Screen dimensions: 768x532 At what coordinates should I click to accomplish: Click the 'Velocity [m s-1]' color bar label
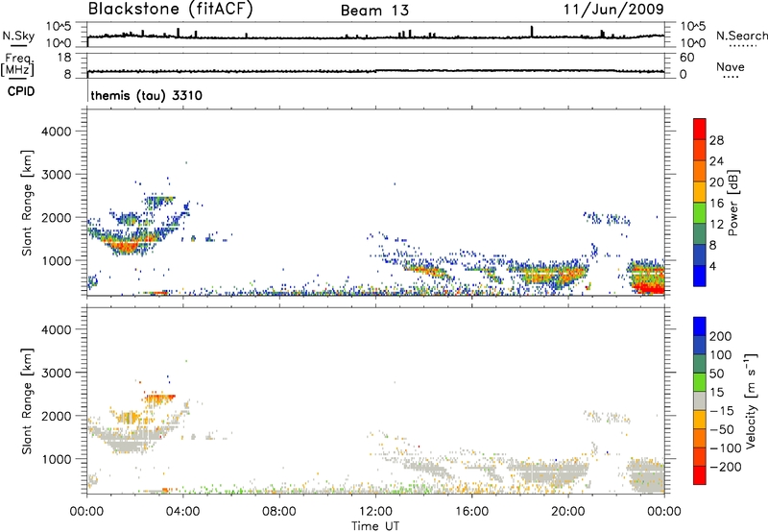tap(751, 400)
